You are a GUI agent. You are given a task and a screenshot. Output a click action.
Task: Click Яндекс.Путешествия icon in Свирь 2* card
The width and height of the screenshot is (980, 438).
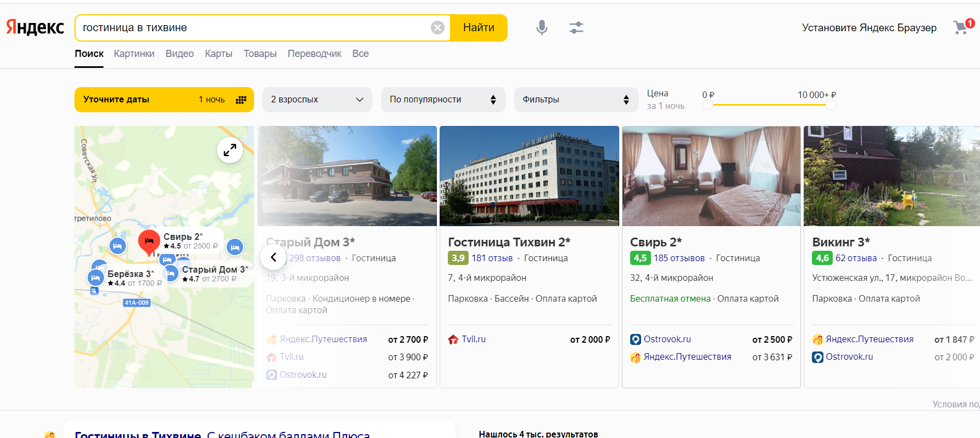click(x=635, y=357)
